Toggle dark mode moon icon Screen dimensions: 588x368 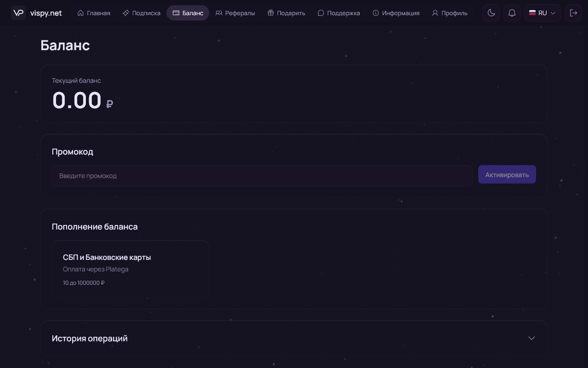point(491,13)
